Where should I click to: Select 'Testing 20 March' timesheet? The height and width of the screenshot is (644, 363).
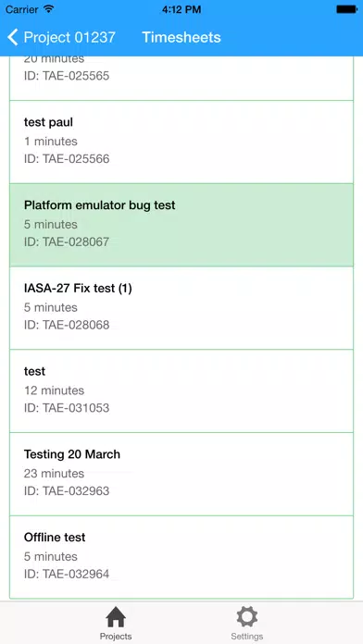[x=181, y=474]
